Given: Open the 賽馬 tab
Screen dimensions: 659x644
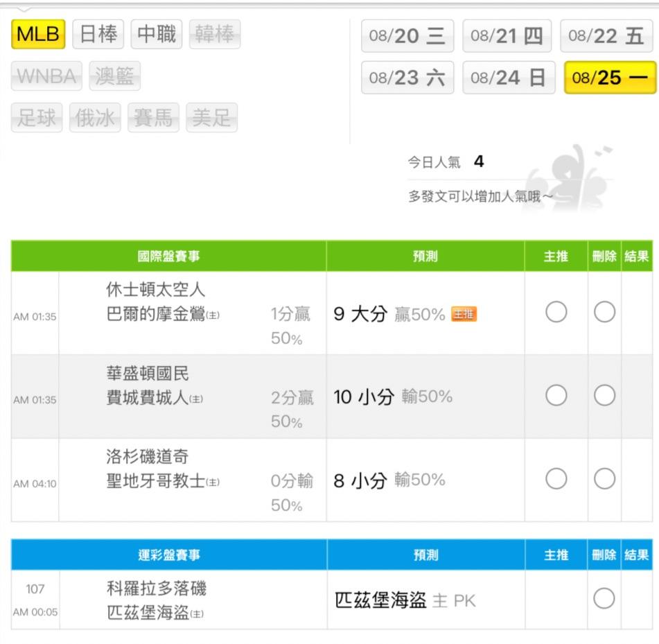Looking at the screenshot, I should [153, 118].
